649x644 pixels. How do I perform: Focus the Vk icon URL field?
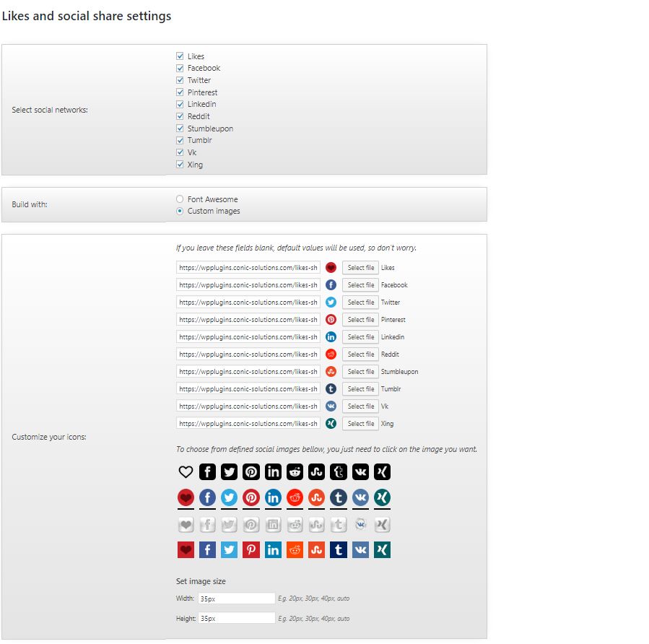248,406
